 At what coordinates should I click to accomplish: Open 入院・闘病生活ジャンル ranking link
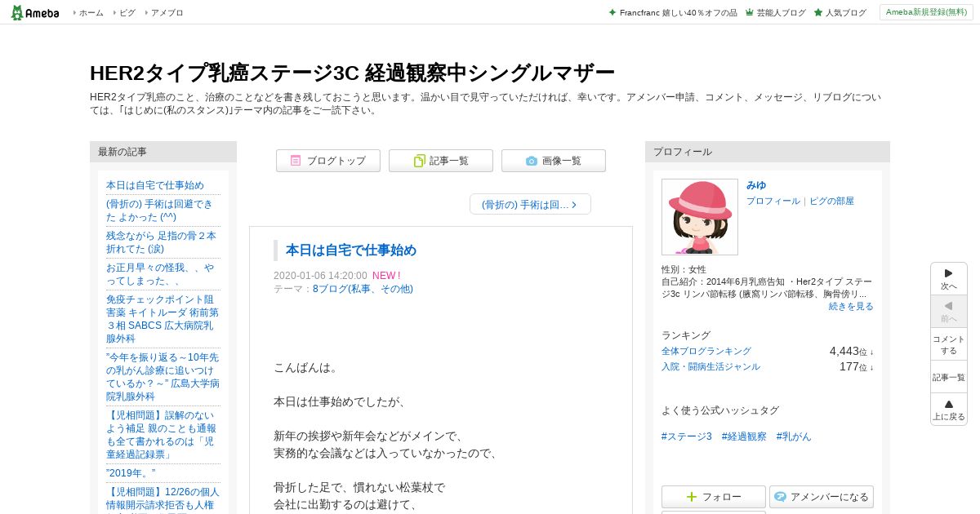tap(710, 366)
